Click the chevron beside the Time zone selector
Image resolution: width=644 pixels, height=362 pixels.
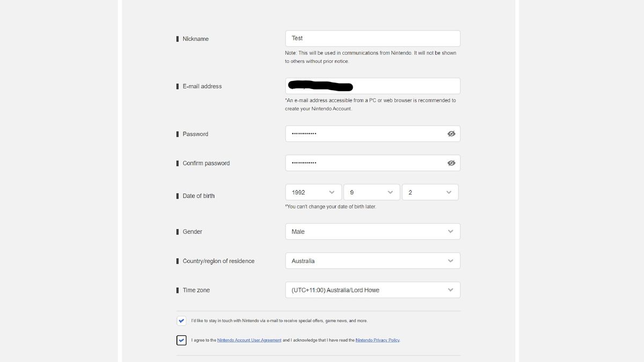(x=450, y=290)
